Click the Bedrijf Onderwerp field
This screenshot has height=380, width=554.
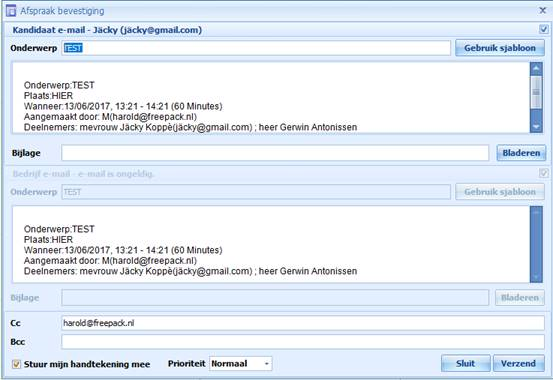pyautogui.click(x=256, y=192)
